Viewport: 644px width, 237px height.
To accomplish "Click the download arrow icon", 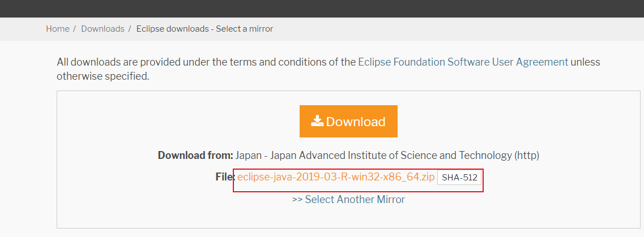I will click(x=317, y=121).
